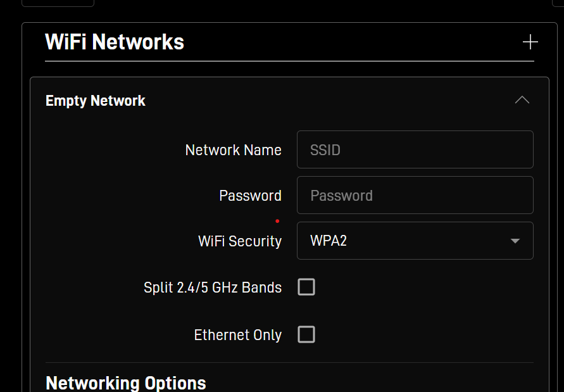Click the Split 2.4/5 GHz Bands label

[x=213, y=288]
